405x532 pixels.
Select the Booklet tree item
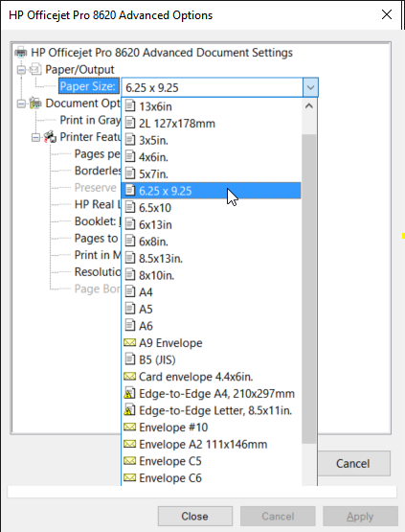(98, 221)
